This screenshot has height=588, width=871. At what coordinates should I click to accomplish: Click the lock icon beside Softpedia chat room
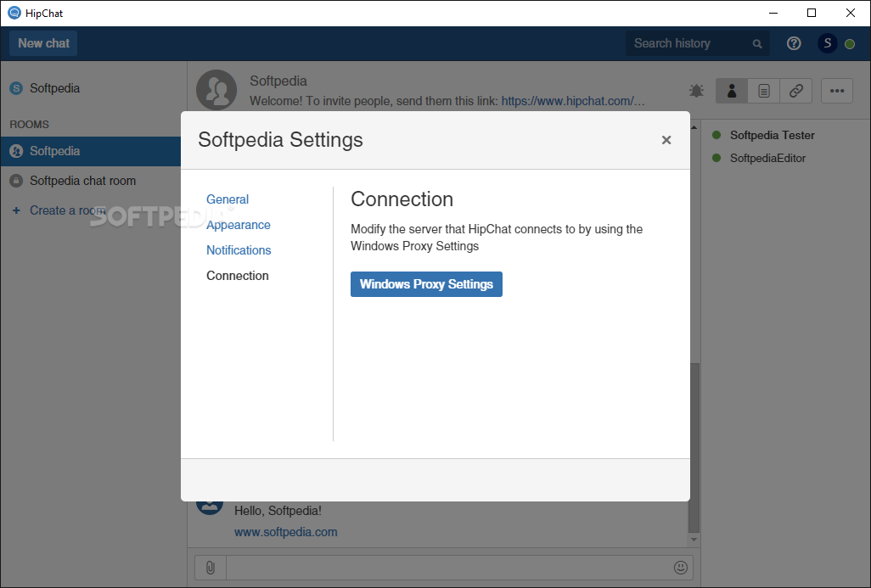[x=16, y=181]
